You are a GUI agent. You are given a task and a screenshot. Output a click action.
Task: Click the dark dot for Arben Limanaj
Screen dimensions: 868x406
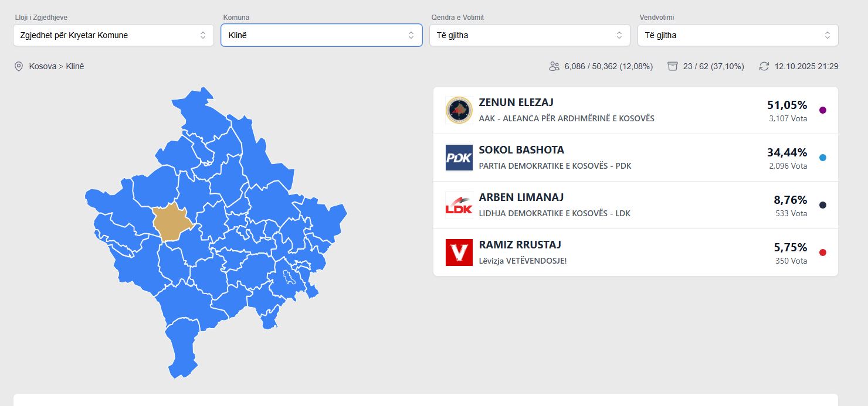coord(822,205)
